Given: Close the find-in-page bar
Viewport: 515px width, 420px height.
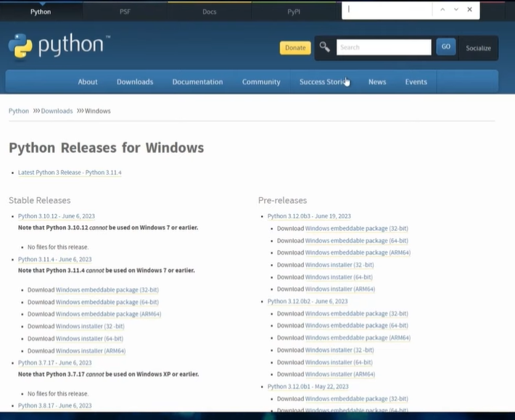Looking at the screenshot, I should click(470, 9).
